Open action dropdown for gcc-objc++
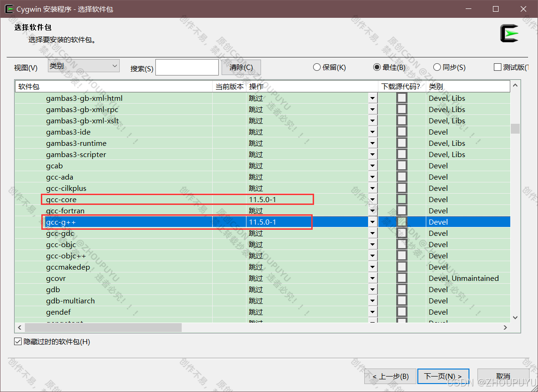This screenshot has width=538, height=392. point(373,256)
